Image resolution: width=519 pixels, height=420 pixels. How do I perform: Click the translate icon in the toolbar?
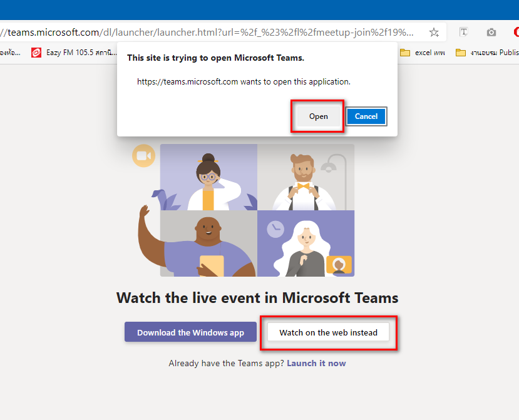[463, 32]
